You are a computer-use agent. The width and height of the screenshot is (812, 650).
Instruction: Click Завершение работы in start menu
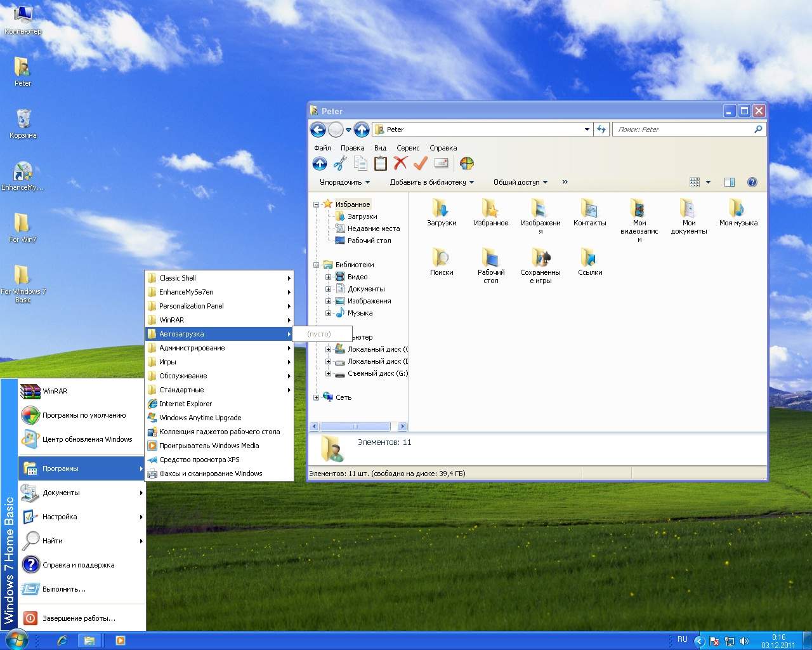(79, 618)
